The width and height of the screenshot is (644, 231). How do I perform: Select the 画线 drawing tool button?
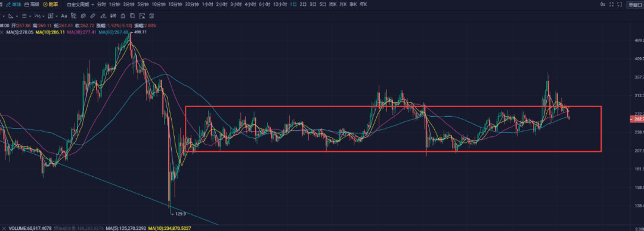coord(14,4)
